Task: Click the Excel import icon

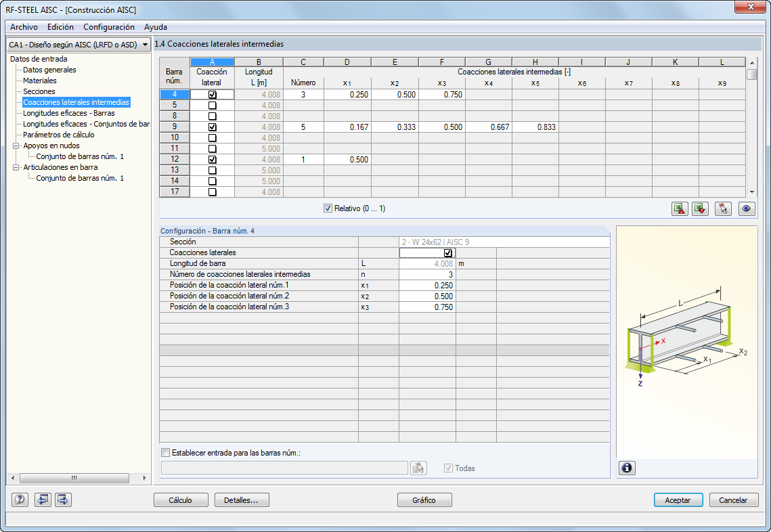Action: (700, 208)
